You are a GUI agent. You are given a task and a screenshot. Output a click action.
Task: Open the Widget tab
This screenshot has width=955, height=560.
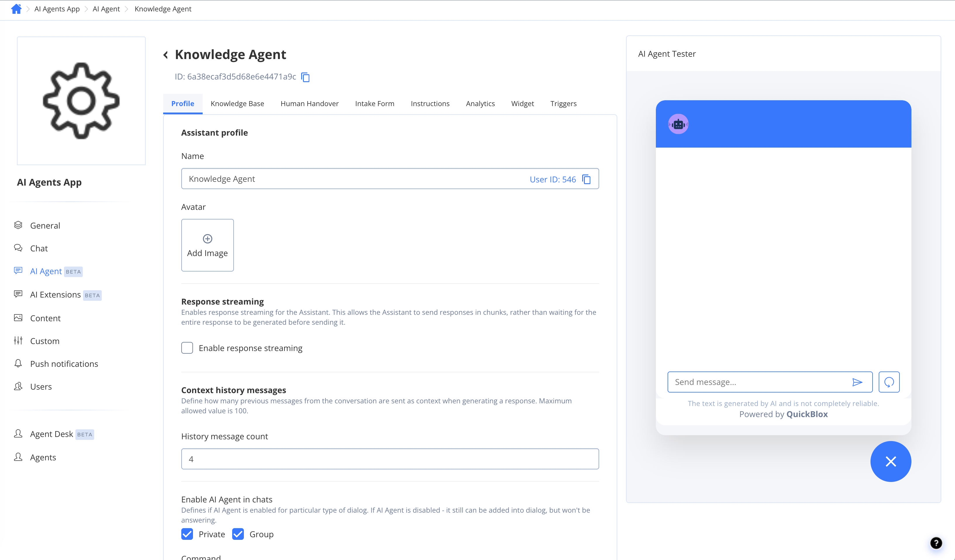522,103
